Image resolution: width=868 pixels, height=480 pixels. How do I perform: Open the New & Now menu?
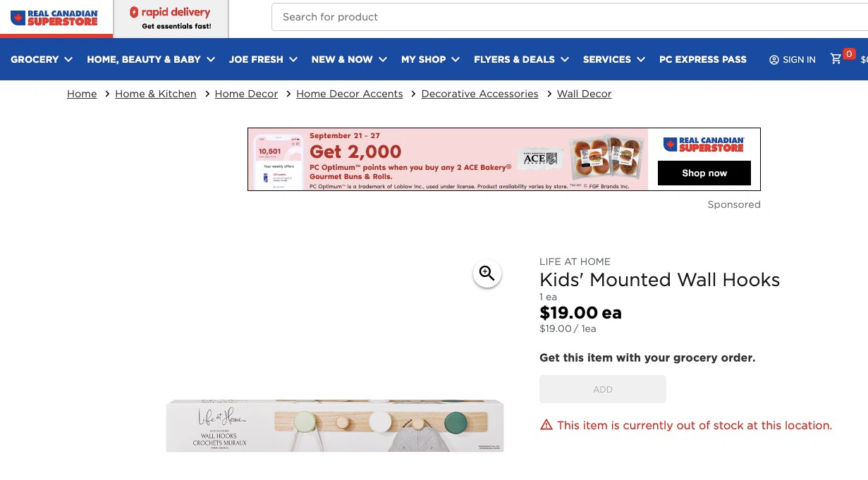click(x=349, y=59)
